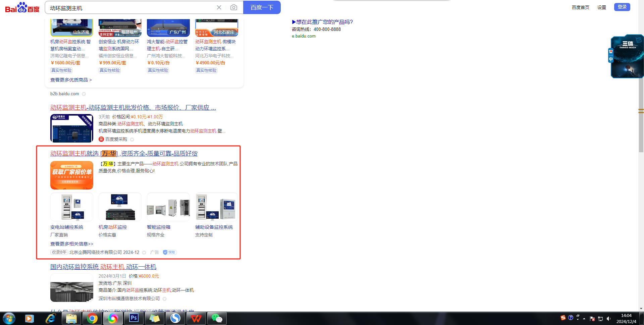
Task: Click the 百度爱采购 red source icon
Action: click(x=101, y=139)
